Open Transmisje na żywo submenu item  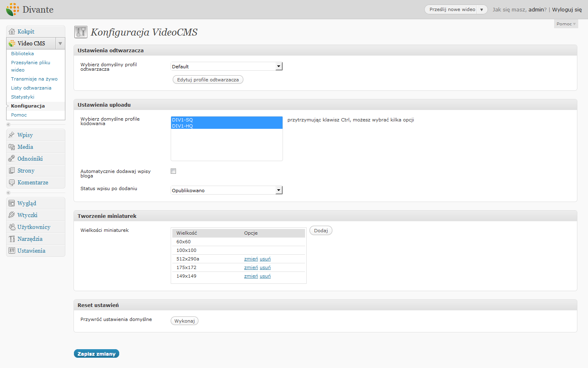pos(34,79)
